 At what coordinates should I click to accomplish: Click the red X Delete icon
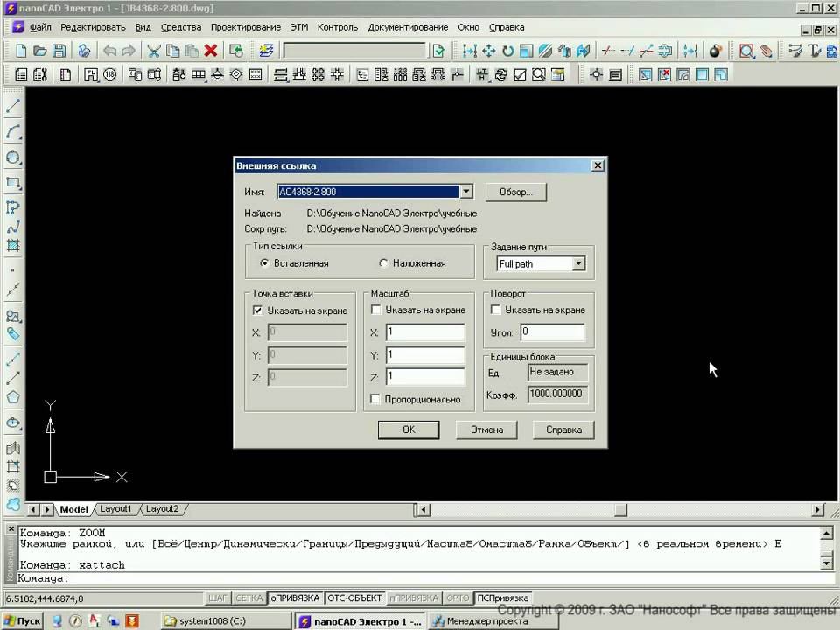(x=211, y=51)
